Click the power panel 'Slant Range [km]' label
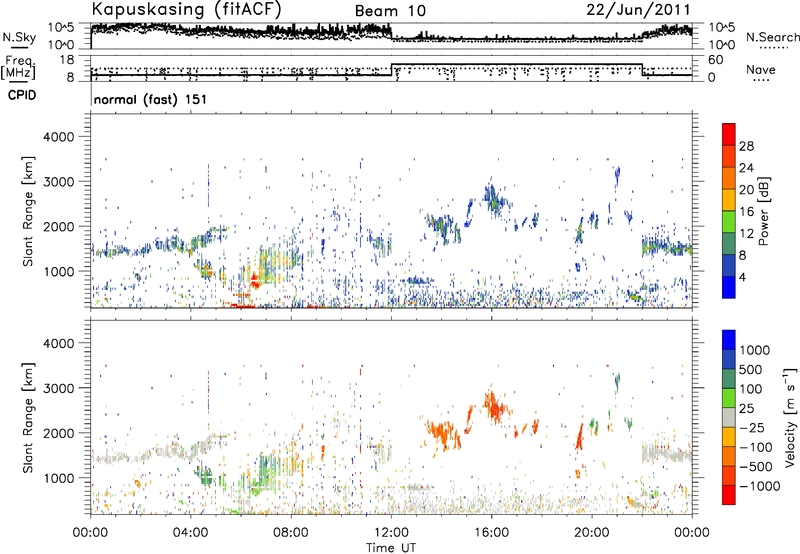This screenshot has height=554, width=800. [29, 211]
